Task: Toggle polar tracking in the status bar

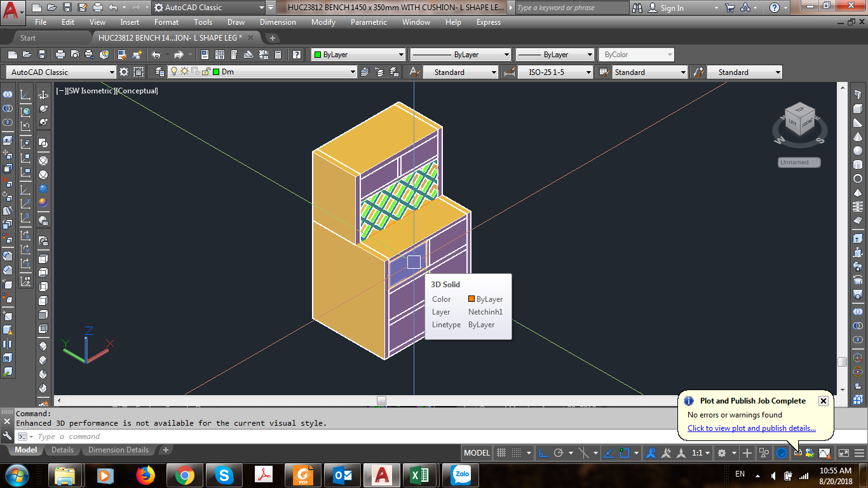Action: point(559,453)
